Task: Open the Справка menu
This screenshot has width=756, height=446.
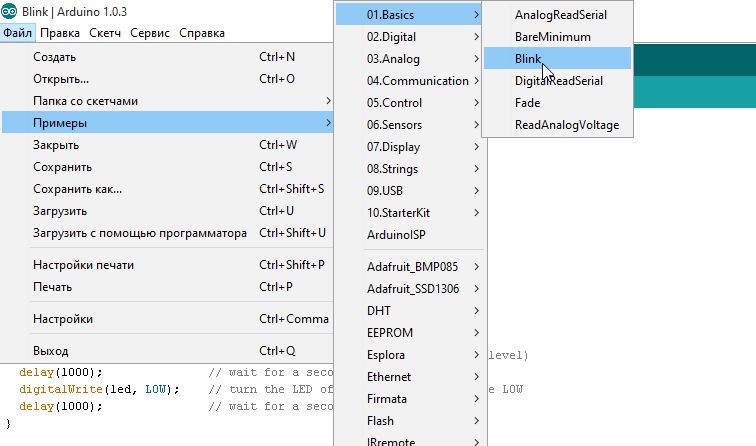Action: tap(202, 33)
